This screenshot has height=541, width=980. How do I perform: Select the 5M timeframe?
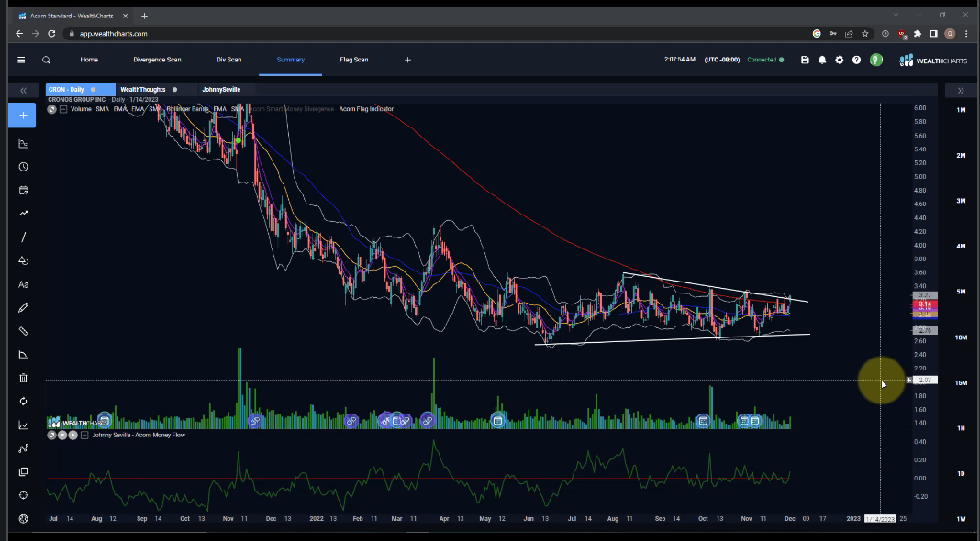[961, 292]
